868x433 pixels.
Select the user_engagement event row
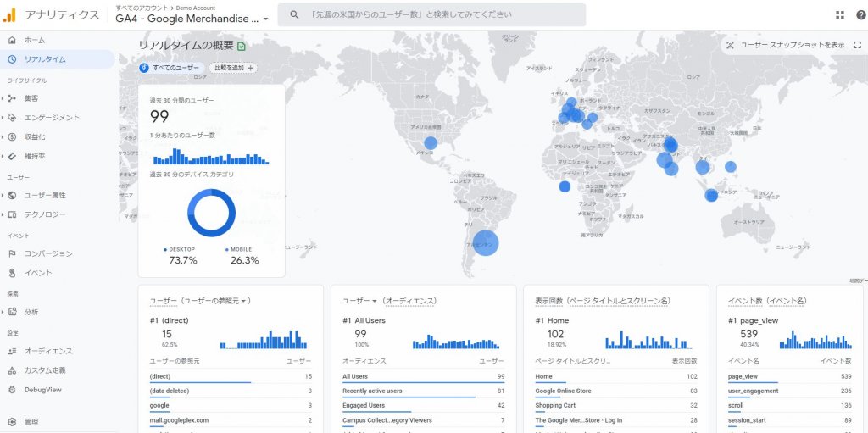pos(790,391)
